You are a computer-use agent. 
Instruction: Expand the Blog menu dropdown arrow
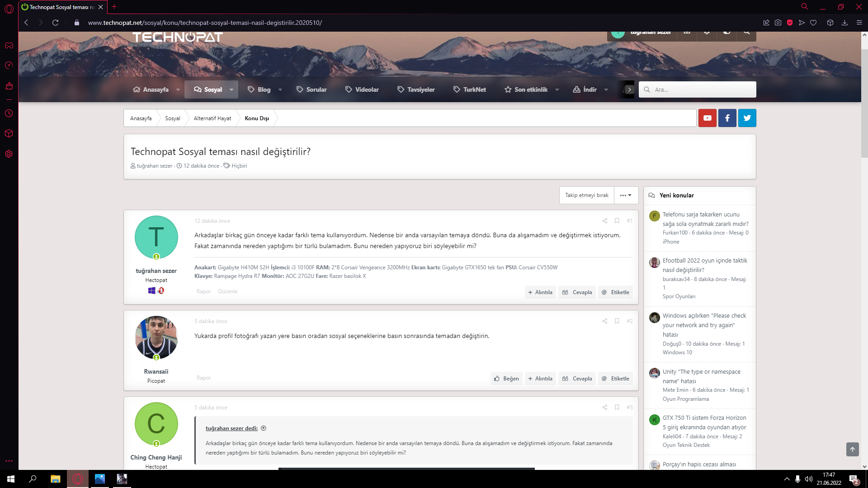point(280,89)
